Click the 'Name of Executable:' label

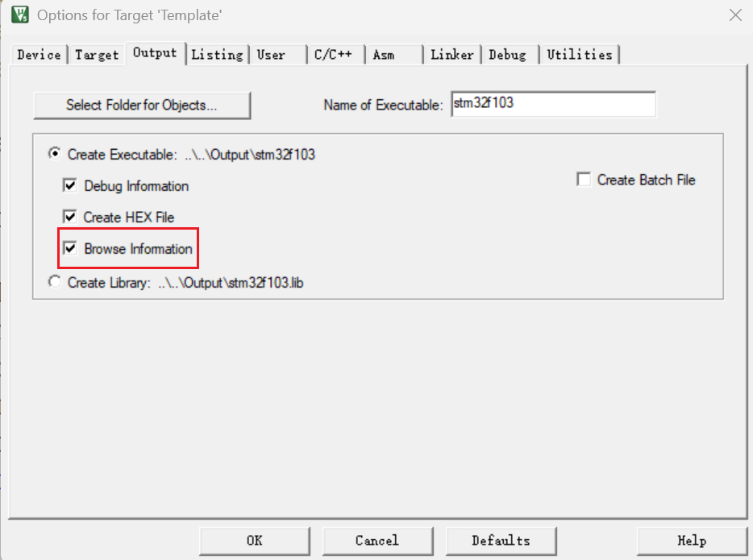(383, 105)
